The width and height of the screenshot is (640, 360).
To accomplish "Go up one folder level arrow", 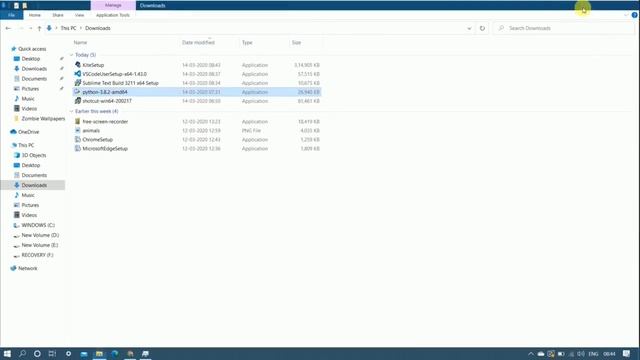I will pos(39,28).
